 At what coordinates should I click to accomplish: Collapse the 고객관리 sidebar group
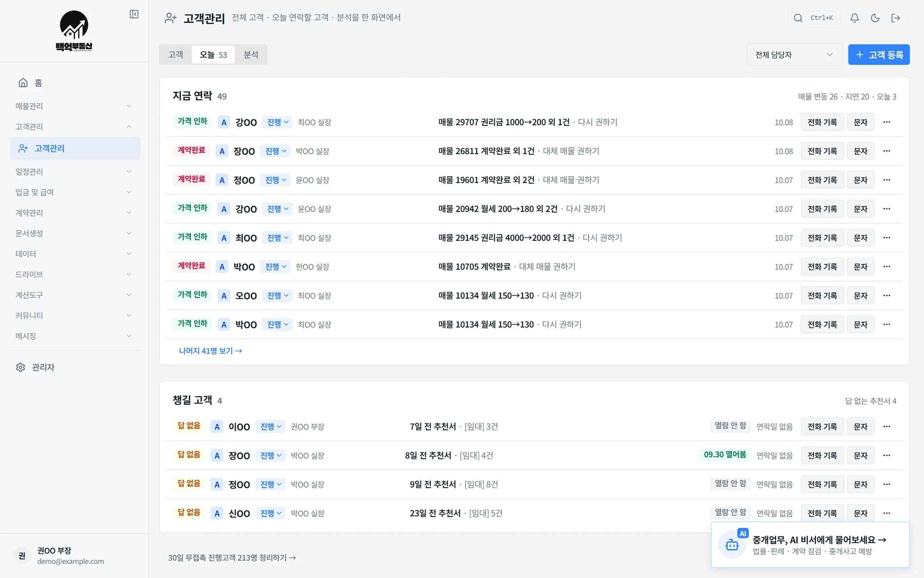click(73, 126)
